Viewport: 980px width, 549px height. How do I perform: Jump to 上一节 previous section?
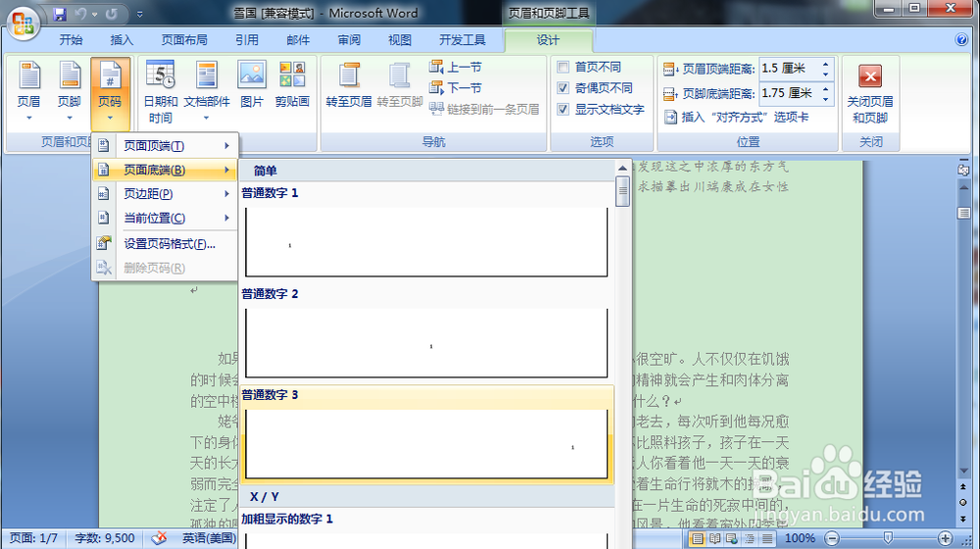coord(456,67)
